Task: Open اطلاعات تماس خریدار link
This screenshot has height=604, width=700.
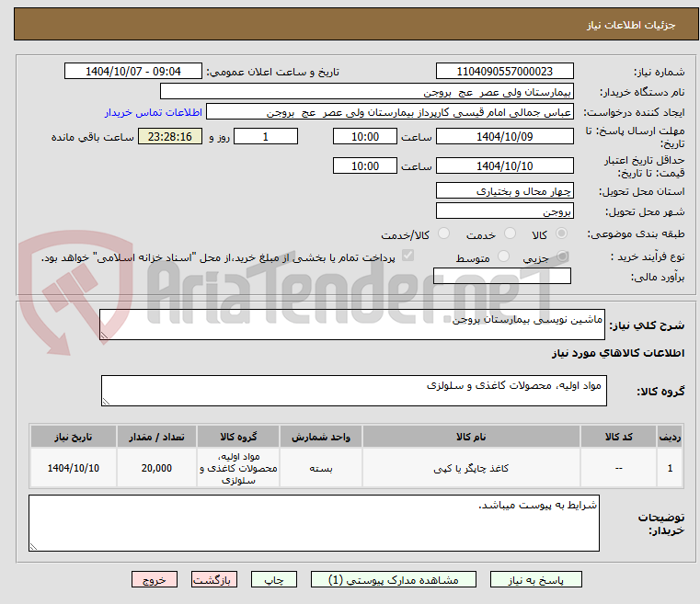Action: pos(154,112)
